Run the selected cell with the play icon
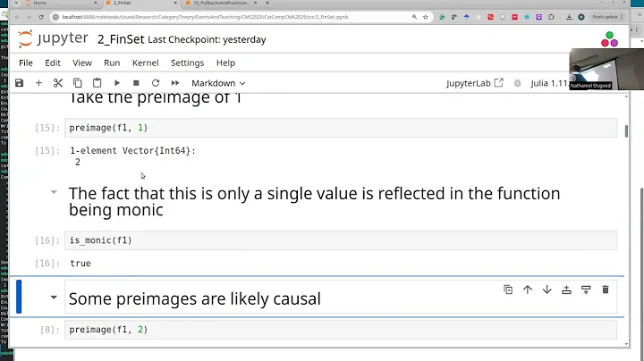The image size is (644, 361). click(x=116, y=83)
